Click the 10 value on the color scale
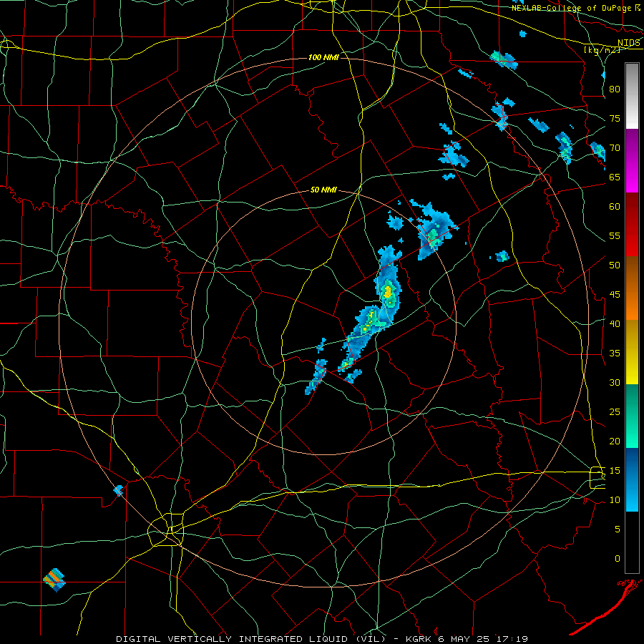 coord(615,500)
